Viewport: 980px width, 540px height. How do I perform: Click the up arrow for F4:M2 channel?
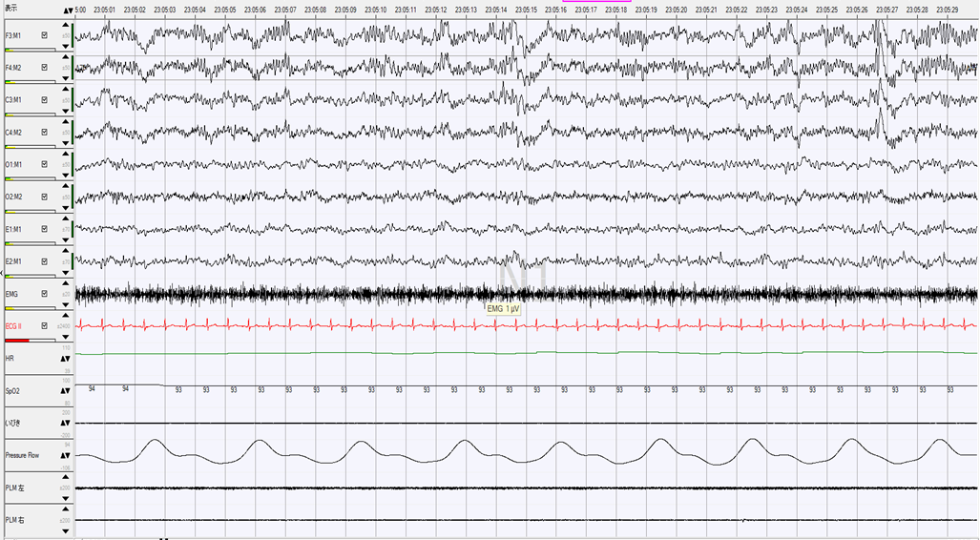(66, 57)
